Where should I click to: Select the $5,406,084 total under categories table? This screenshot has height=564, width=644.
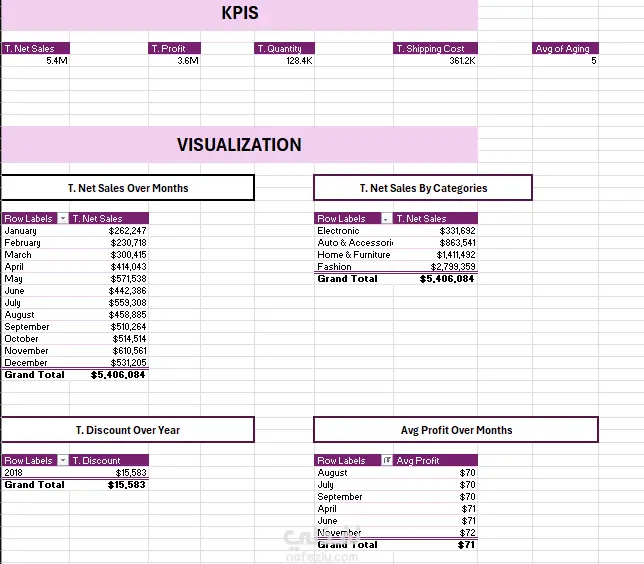point(435,279)
